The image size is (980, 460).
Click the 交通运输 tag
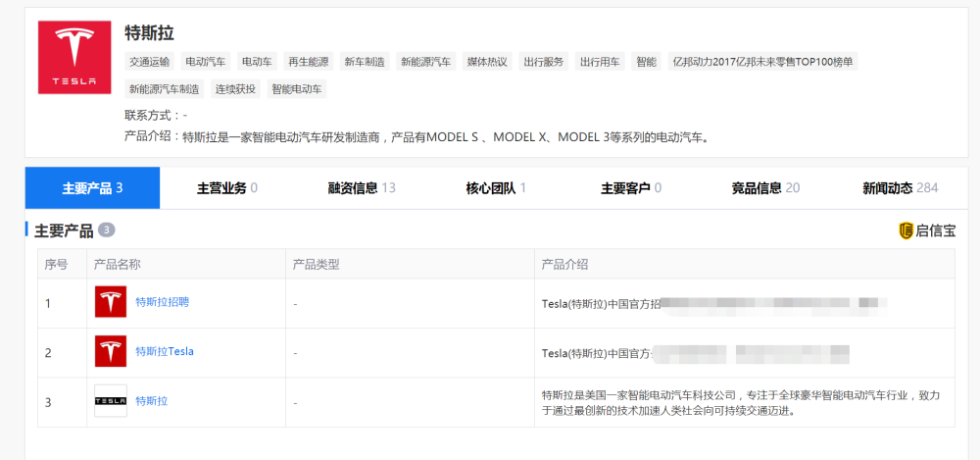(x=149, y=62)
